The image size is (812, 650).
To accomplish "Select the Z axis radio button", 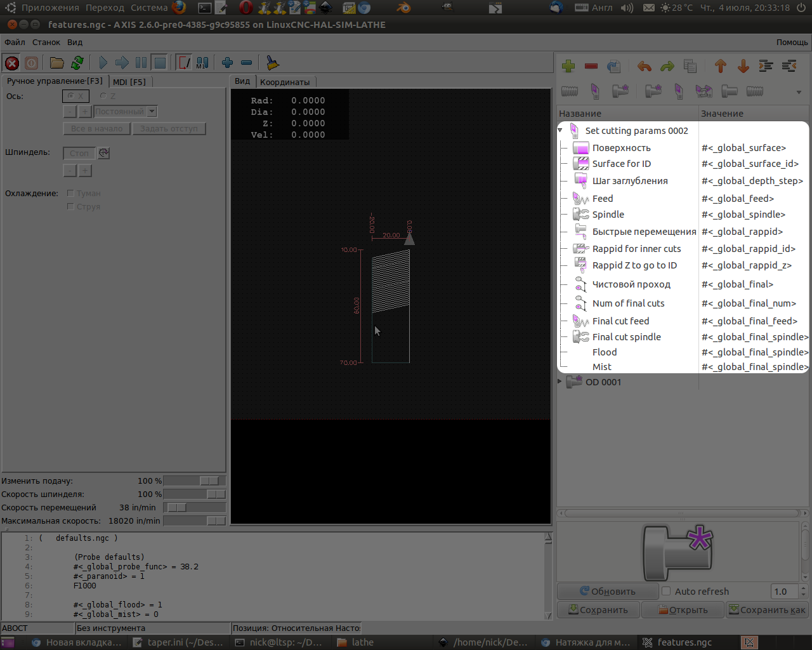I will pyautogui.click(x=103, y=96).
